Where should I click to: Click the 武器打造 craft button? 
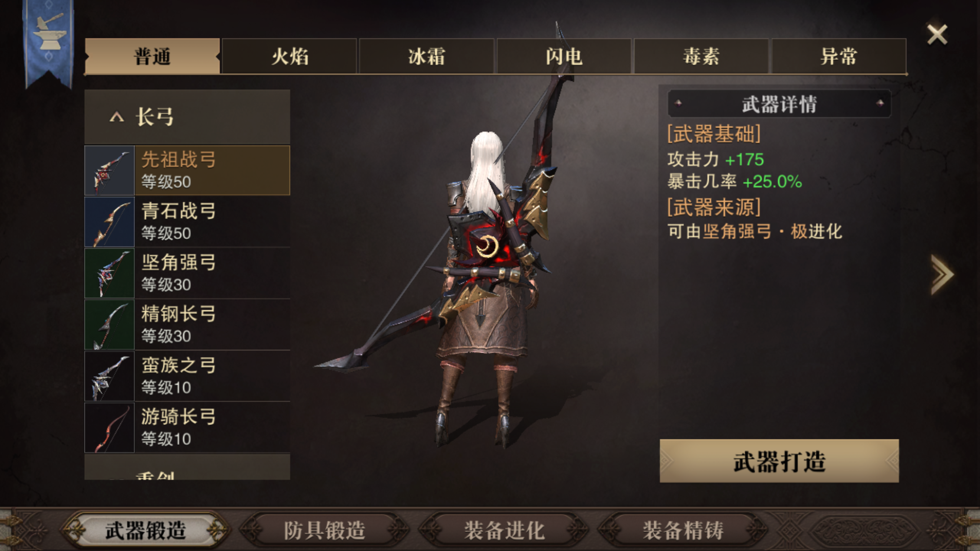[779, 461]
